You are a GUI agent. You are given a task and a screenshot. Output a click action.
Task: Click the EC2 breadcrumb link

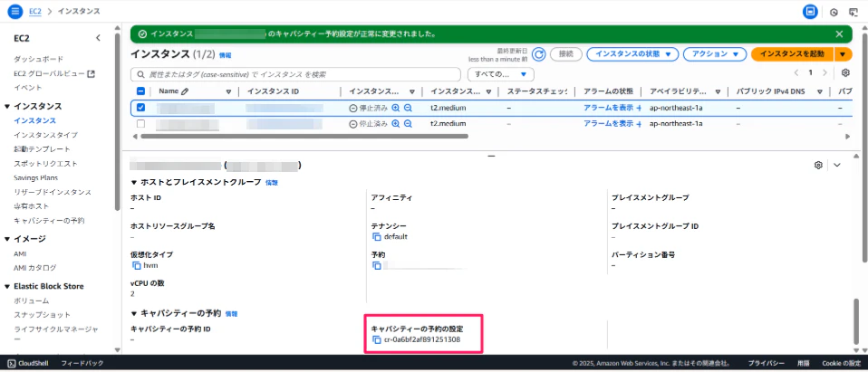point(34,11)
